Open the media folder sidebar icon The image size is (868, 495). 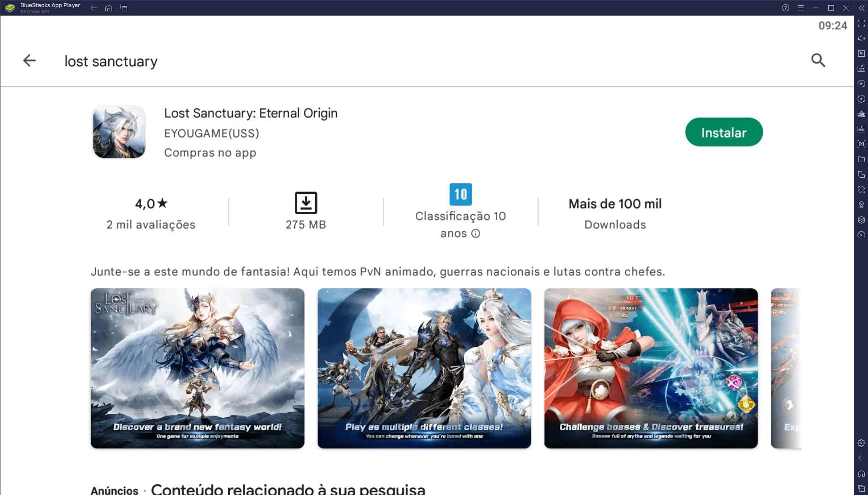coord(861,159)
